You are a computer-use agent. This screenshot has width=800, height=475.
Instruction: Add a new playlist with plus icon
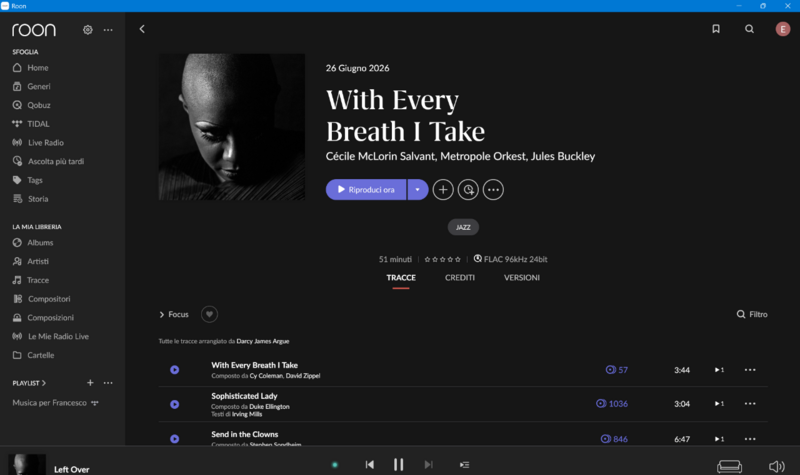tap(90, 383)
